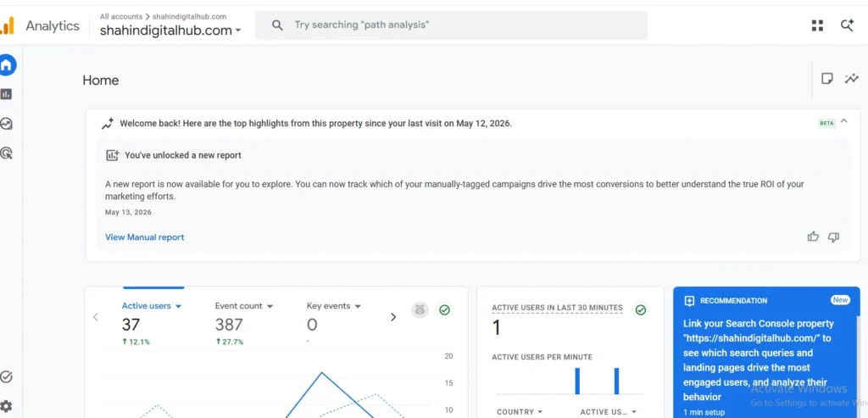This screenshot has height=418, width=868.
Task: Go to next metrics with right arrow
Action: click(x=393, y=317)
